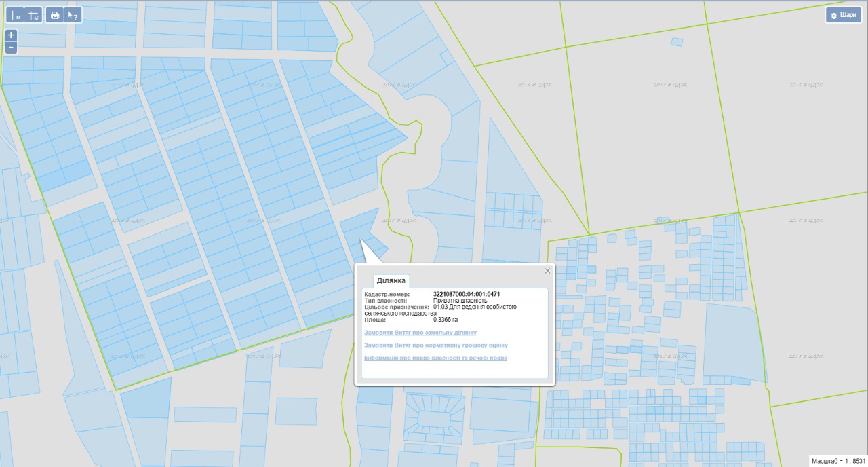Image resolution: width=868 pixels, height=467 pixels.
Task: Close the Ділянка info popup
Action: pos(547,270)
